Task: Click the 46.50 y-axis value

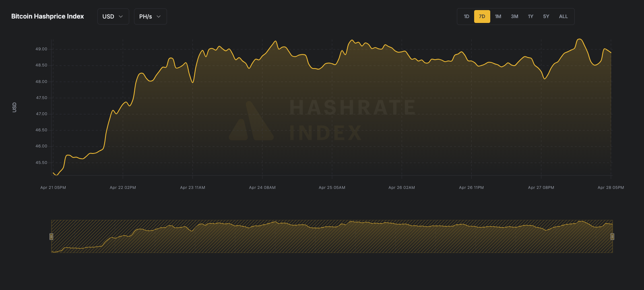Action: [41, 130]
